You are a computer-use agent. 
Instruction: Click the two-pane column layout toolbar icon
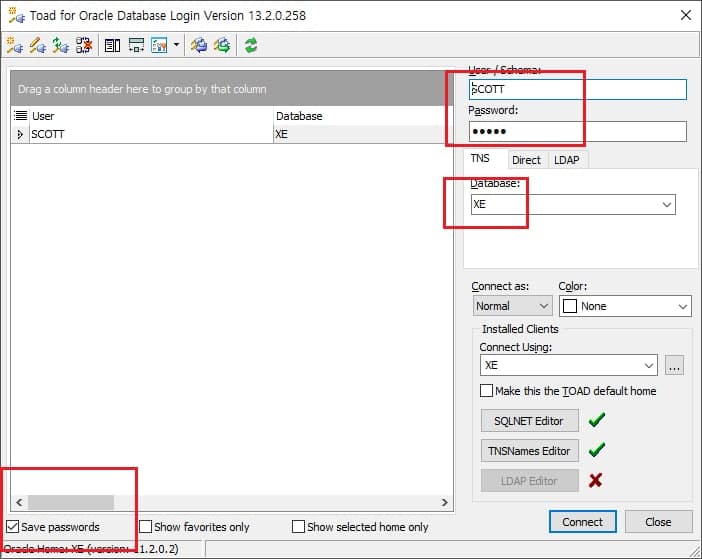[x=112, y=45]
